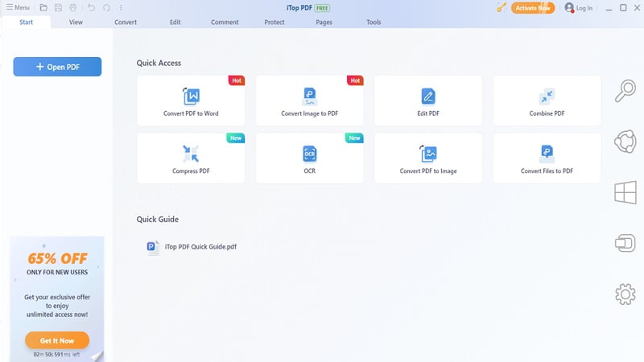Click the Convert PDF to Image label
This screenshot has width=644, height=362.
pyautogui.click(x=428, y=171)
